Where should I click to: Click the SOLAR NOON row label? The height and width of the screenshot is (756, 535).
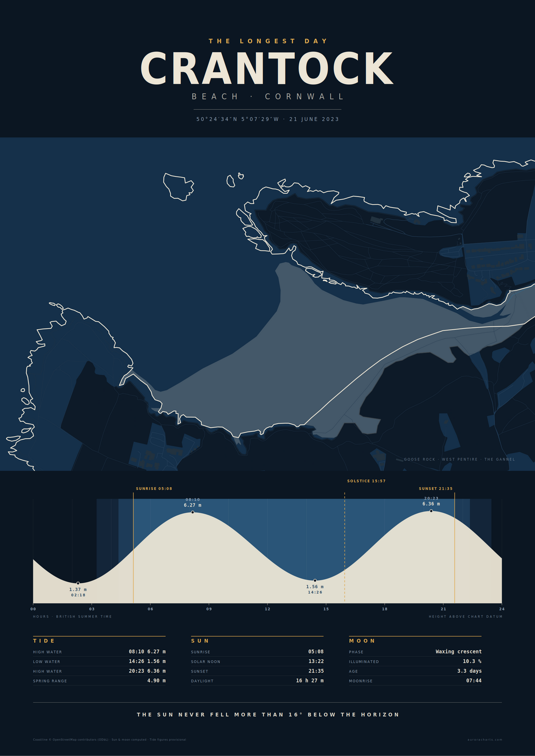(x=206, y=662)
